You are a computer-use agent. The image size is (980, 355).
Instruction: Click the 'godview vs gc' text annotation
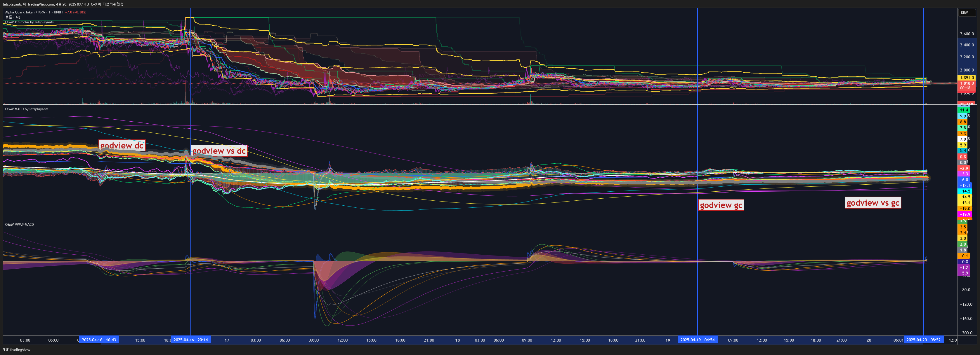click(873, 202)
